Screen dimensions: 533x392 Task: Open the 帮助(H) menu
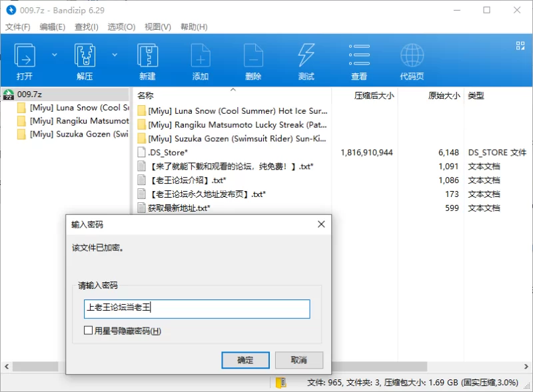tap(194, 27)
